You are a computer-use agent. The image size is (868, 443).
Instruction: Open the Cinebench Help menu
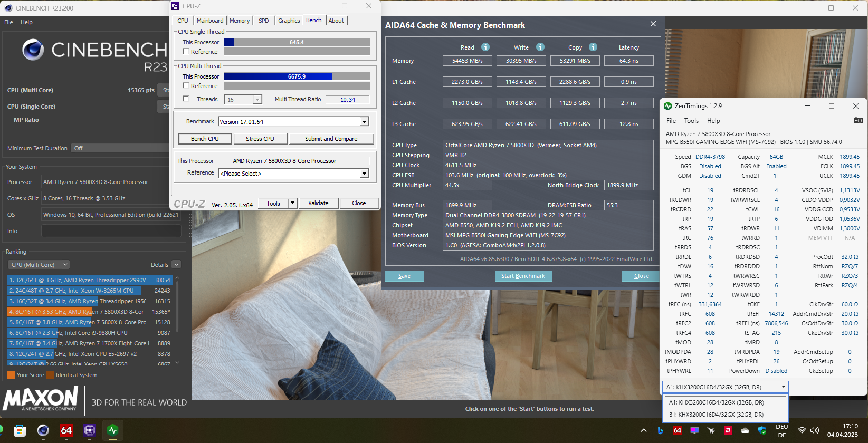(26, 22)
